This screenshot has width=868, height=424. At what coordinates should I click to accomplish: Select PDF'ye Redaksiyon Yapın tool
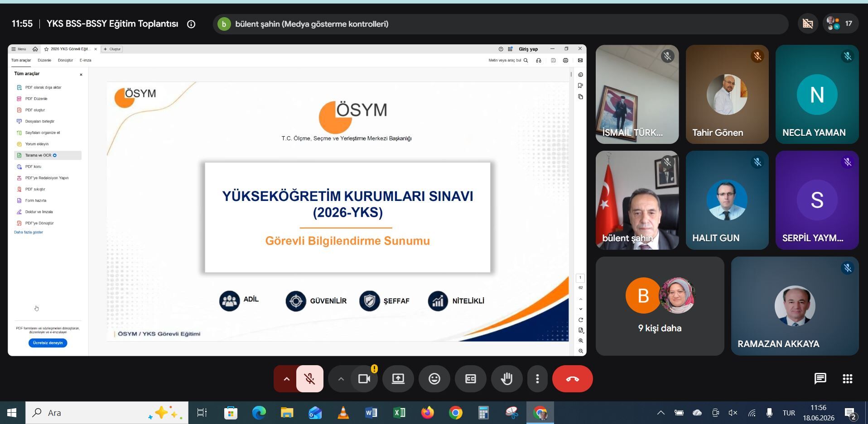coord(48,178)
